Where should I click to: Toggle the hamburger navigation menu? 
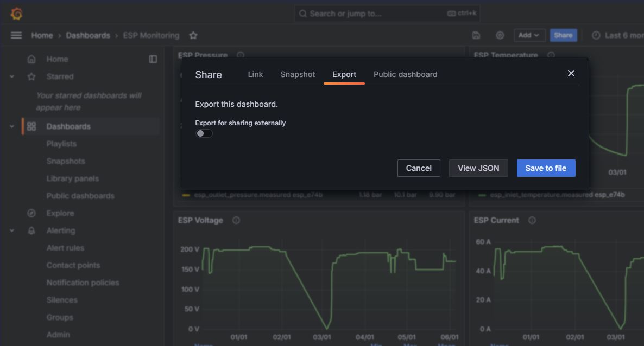pos(16,35)
